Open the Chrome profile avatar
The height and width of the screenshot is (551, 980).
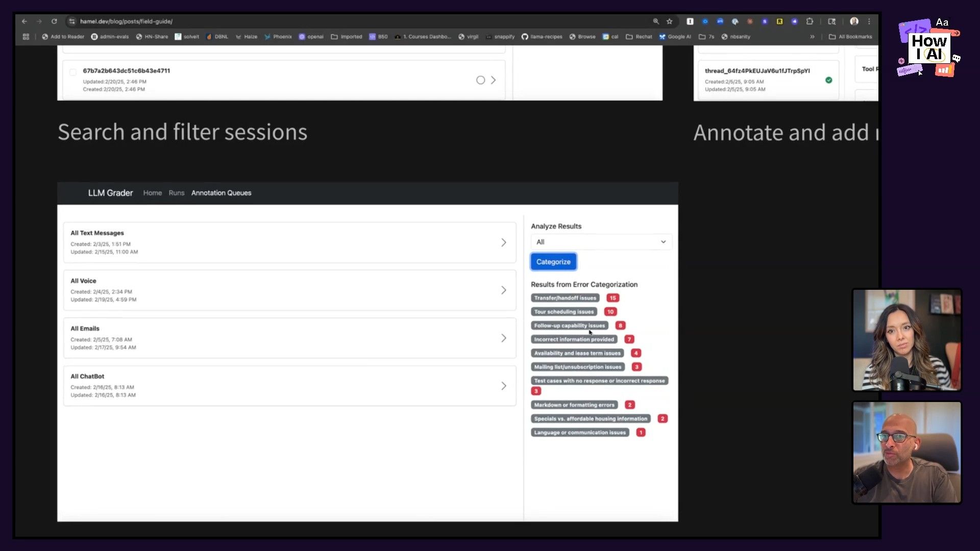854,21
